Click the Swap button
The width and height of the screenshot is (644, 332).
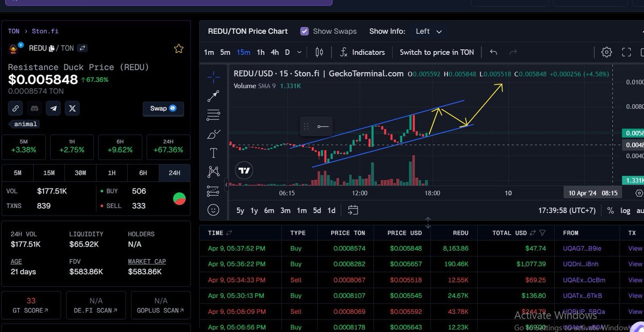pos(163,109)
